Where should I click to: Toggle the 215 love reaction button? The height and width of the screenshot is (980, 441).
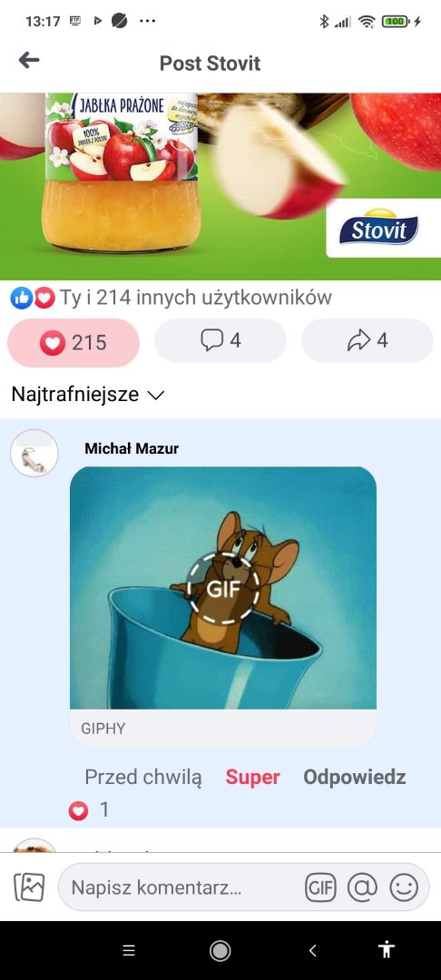click(73, 342)
